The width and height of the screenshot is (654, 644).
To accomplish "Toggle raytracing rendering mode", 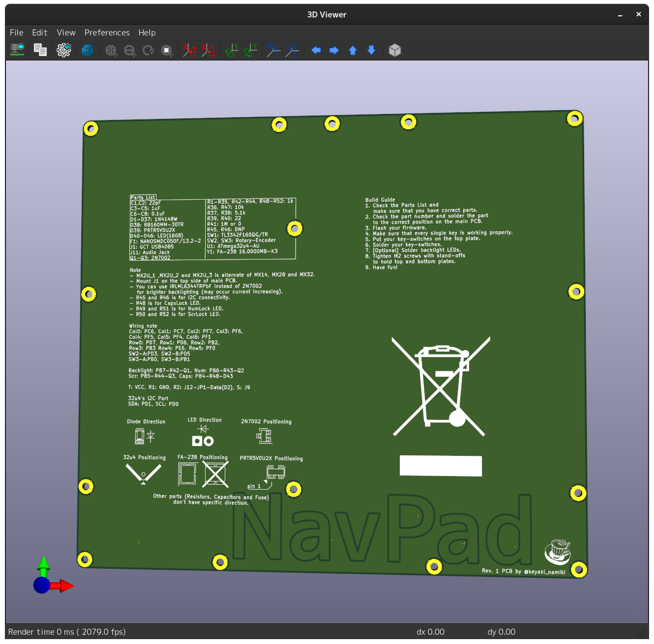I will tap(87, 50).
